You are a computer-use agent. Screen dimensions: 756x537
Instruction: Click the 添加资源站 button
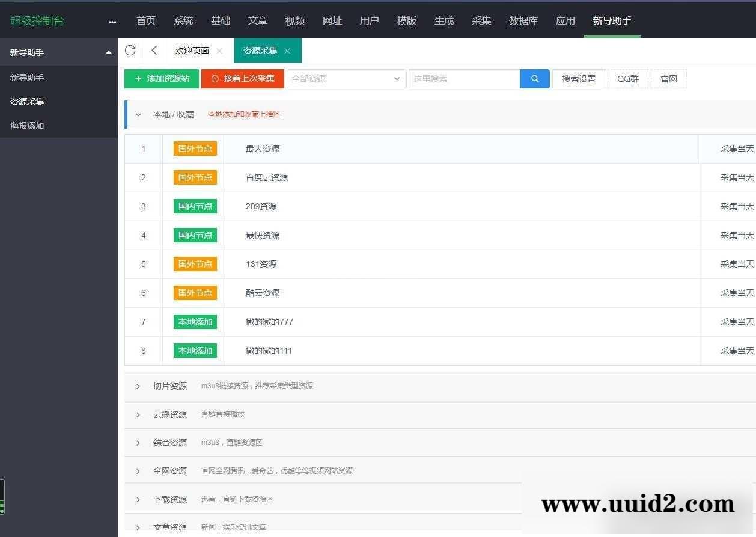(x=162, y=79)
